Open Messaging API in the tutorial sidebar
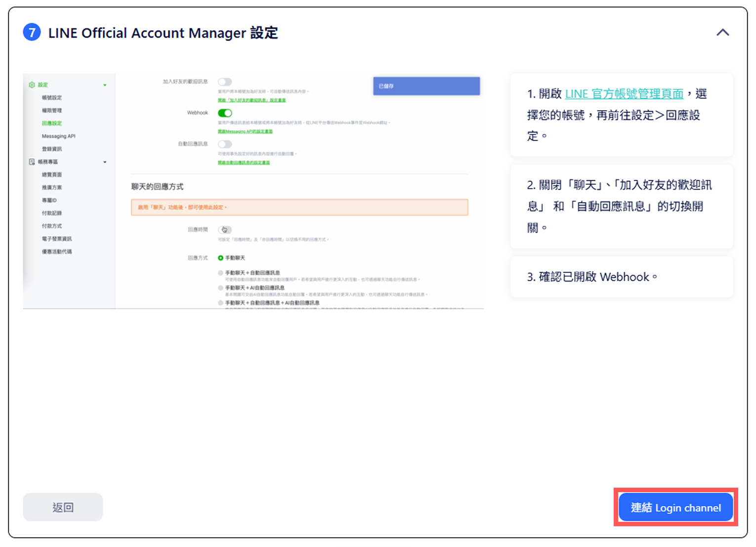The height and width of the screenshot is (547, 756). pyautogui.click(x=58, y=136)
